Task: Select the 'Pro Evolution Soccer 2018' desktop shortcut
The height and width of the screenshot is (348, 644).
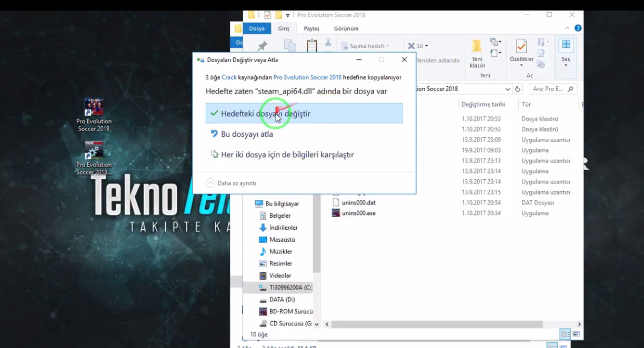Action: [94, 115]
